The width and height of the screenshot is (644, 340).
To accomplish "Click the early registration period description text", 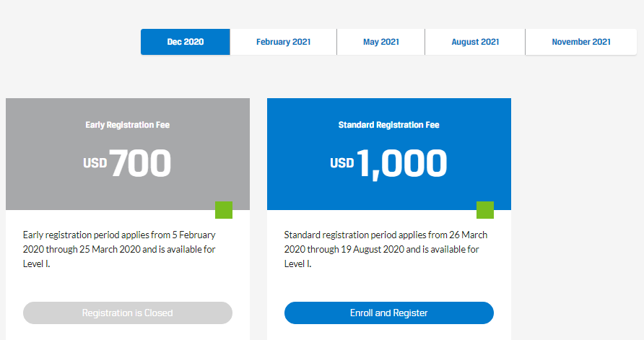I will point(119,249).
